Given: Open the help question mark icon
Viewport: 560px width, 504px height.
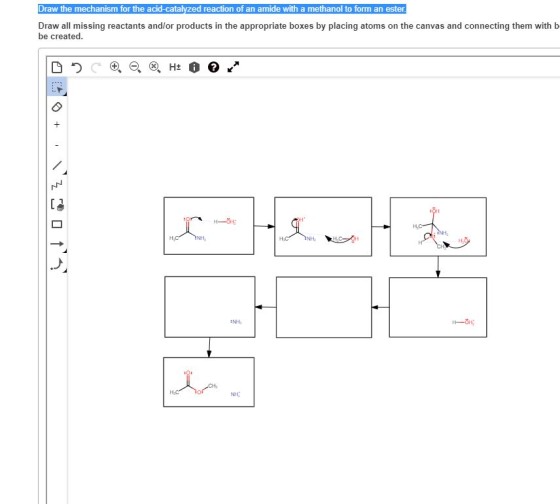Looking at the screenshot, I should pos(213,67).
